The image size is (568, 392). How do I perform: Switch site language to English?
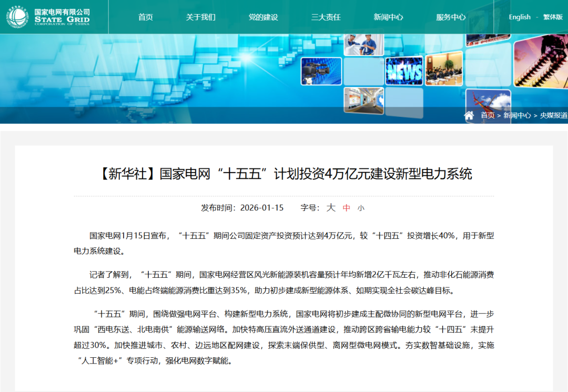(520, 17)
